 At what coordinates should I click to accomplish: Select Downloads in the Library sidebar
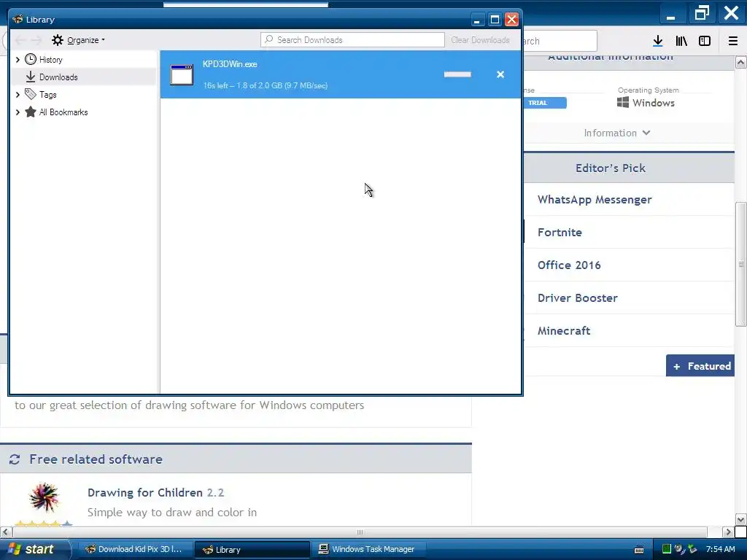point(58,77)
